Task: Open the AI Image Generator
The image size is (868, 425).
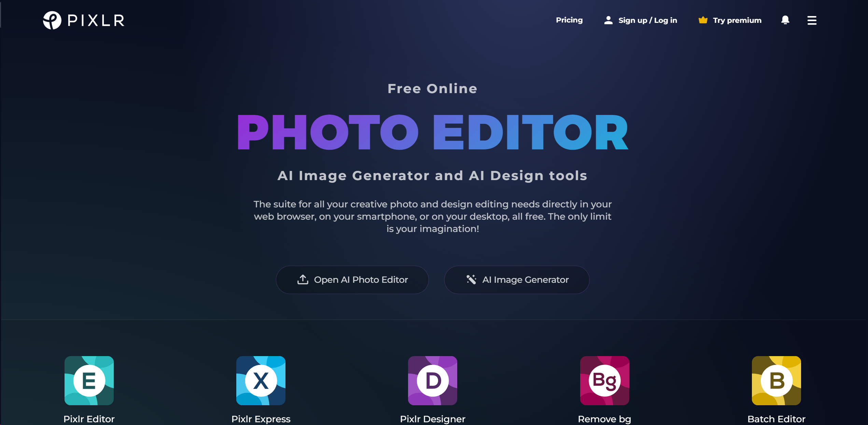Action: pyautogui.click(x=517, y=280)
